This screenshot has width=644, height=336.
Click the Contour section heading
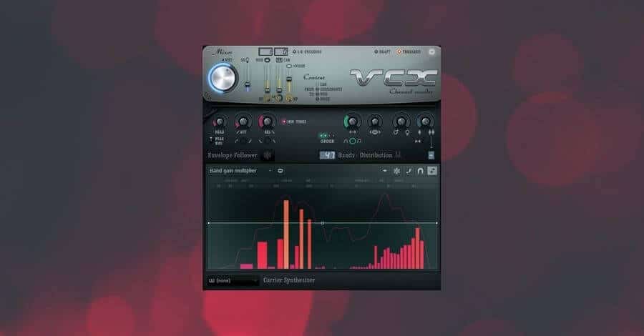coord(314,76)
